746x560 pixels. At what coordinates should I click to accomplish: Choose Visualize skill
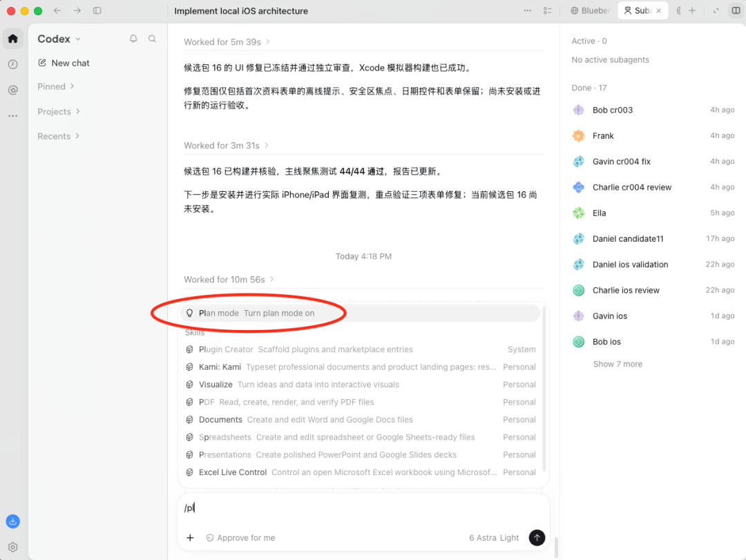[x=360, y=385]
